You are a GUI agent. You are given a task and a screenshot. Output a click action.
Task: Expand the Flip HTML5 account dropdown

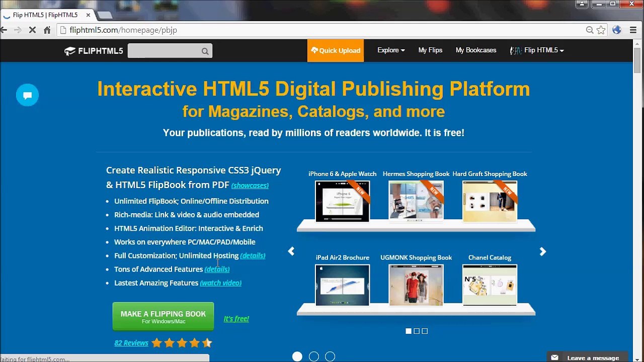click(x=537, y=50)
